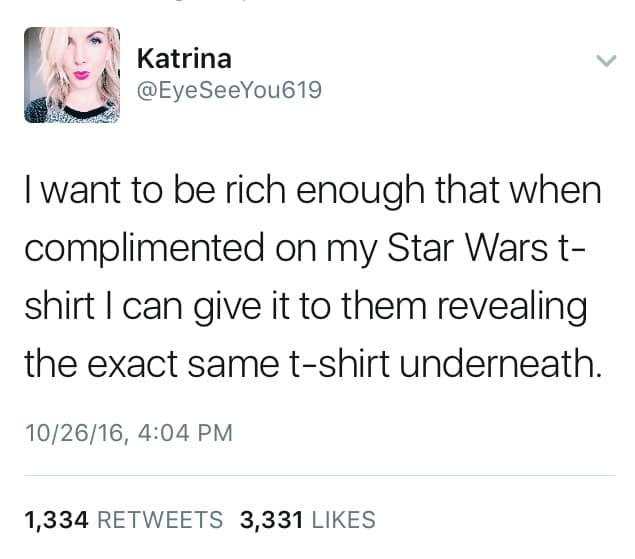Screen dimensions: 635x559
Task: View the 3,331 likes count
Action: click(271, 520)
